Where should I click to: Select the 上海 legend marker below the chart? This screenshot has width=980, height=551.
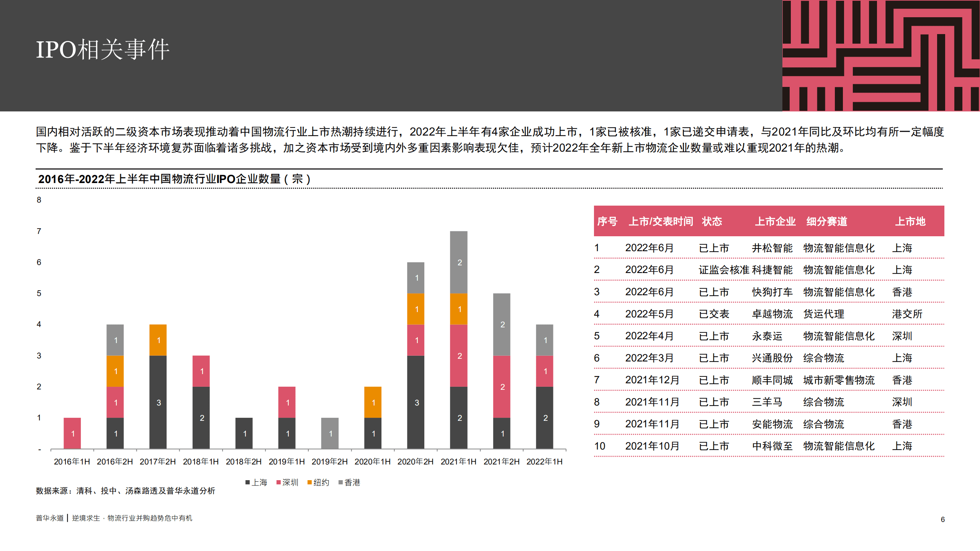pyautogui.click(x=248, y=482)
